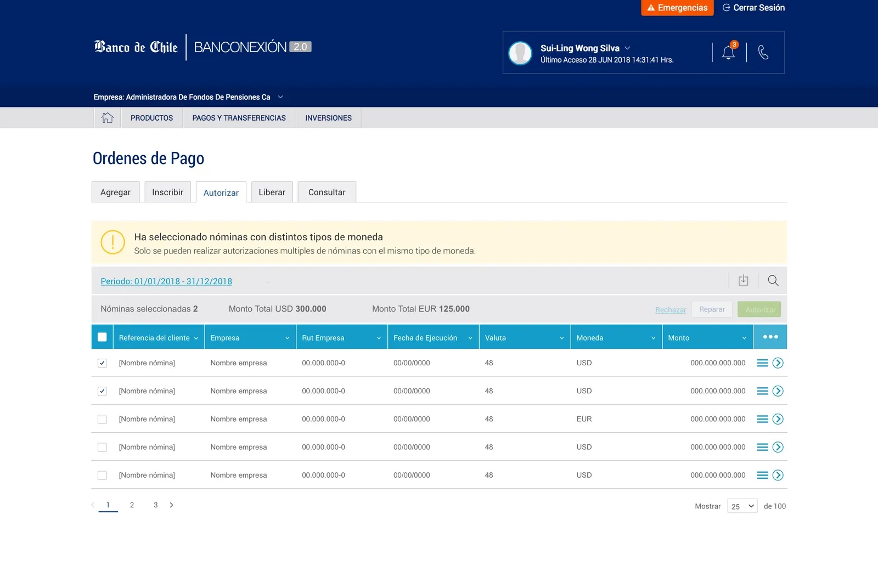Click the Rechazar link
878x588 pixels.
(671, 310)
